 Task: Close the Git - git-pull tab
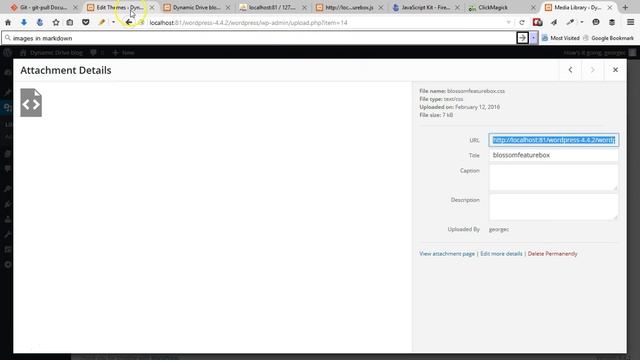tap(75, 7)
